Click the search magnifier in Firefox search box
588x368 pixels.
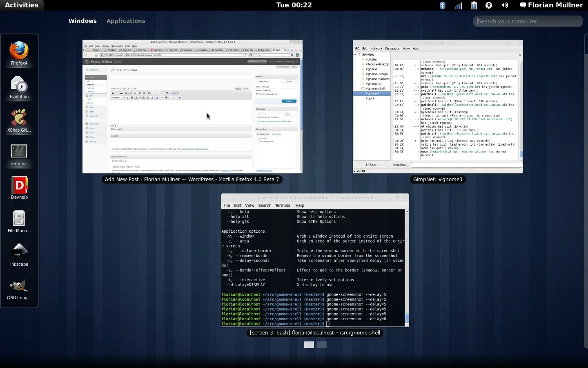[x=292, y=55]
